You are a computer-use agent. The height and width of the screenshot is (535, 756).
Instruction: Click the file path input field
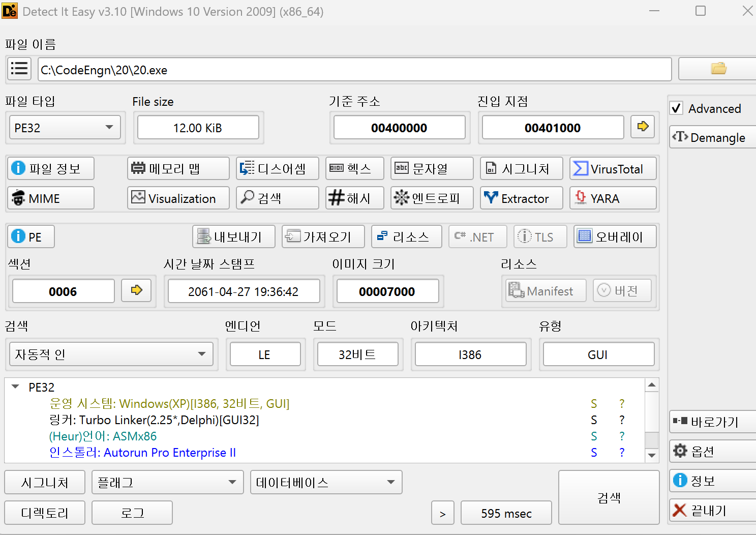[x=355, y=69]
